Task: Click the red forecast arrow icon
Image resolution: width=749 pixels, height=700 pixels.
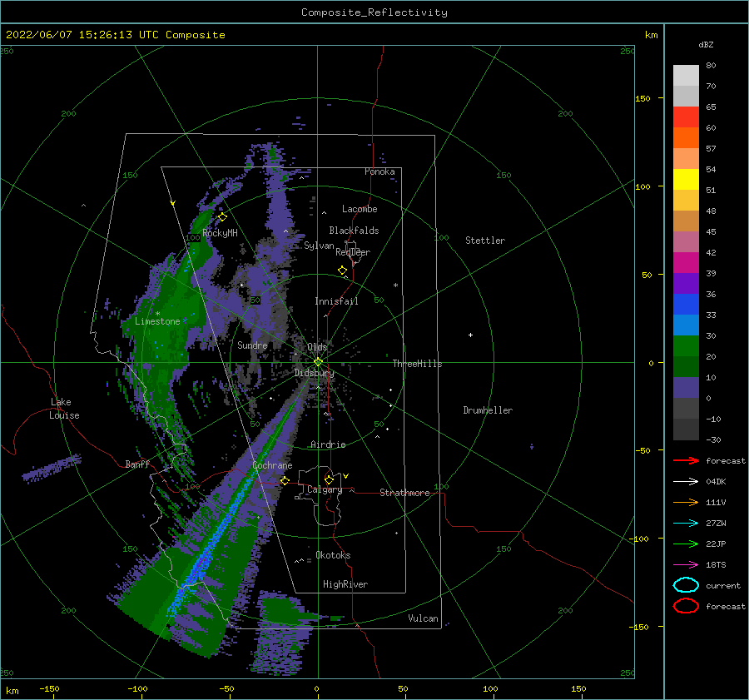Action: point(686,460)
